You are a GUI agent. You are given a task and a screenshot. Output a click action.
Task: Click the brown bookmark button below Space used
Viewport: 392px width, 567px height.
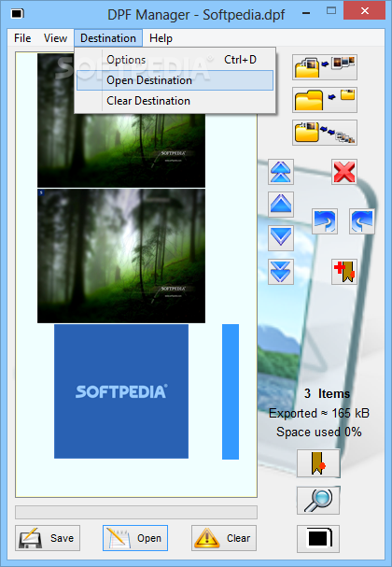point(318,463)
